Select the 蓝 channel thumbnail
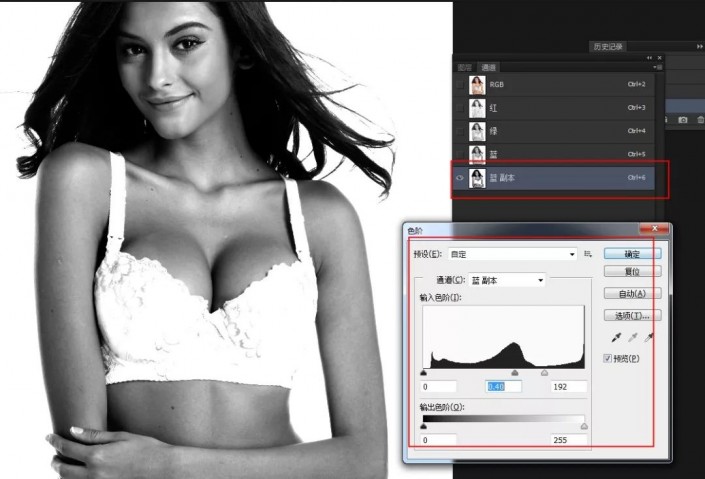The image size is (705, 479). [x=477, y=154]
